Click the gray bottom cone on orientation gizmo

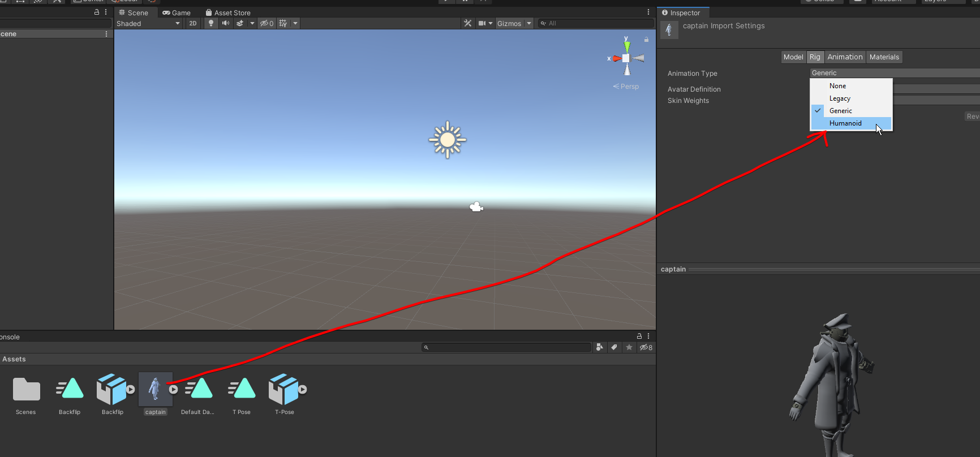point(627,70)
